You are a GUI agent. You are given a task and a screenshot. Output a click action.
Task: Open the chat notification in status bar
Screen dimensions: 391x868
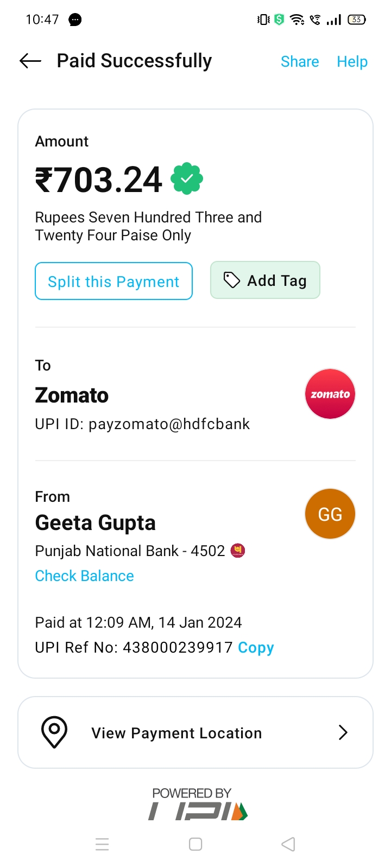[75, 20]
